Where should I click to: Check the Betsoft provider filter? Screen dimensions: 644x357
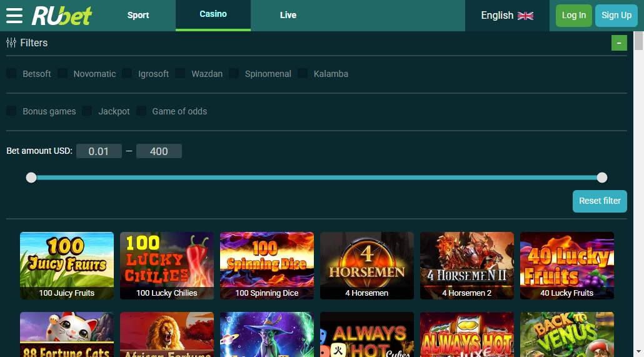(x=11, y=74)
